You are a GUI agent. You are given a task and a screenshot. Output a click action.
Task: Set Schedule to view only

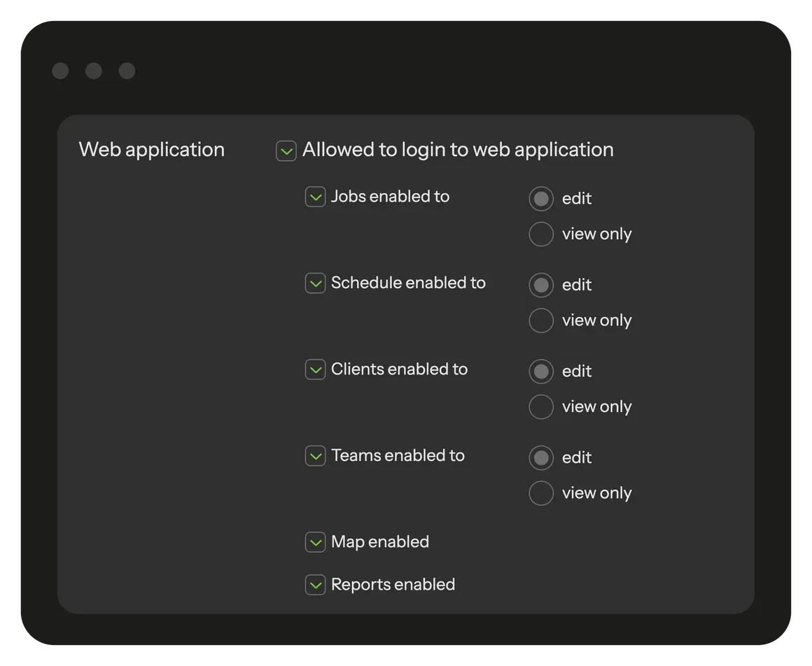pyautogui.click(x=541, y=320)
